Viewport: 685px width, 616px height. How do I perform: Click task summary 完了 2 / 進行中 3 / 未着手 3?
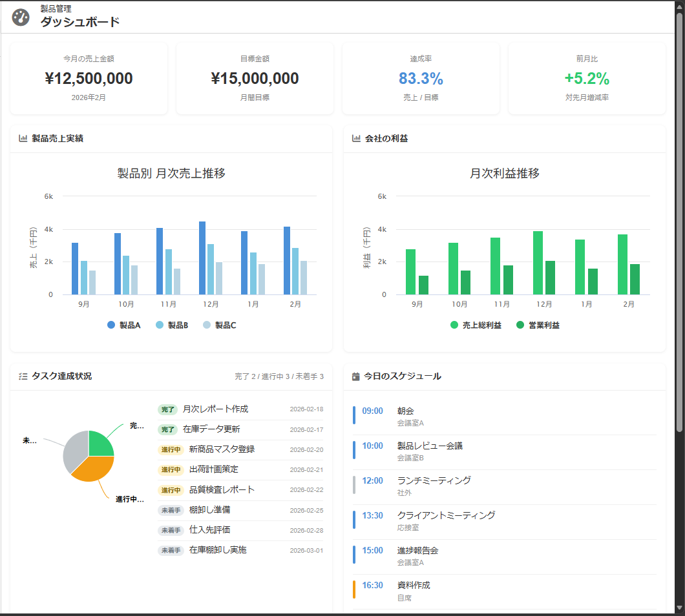point(279,376)
